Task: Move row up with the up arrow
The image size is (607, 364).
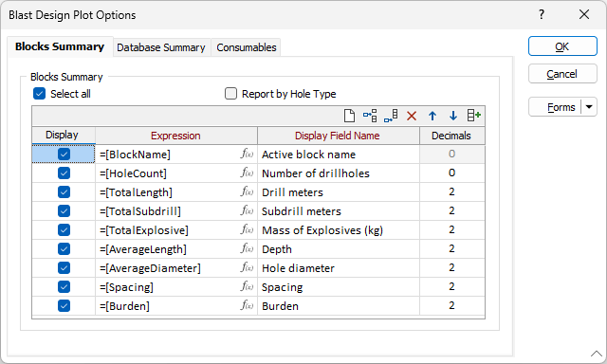Action: (x=432, y=116)
